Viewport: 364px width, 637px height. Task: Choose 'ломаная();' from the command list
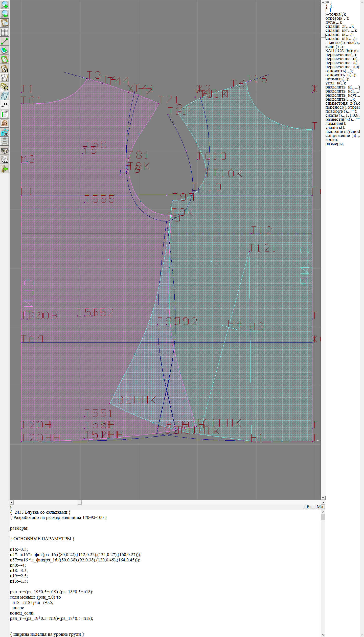tap(336, 123)
